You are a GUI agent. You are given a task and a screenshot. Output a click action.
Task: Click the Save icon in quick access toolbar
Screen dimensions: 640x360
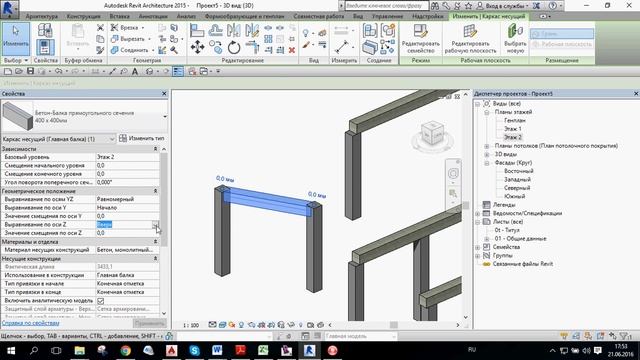[x=30, y=71]
